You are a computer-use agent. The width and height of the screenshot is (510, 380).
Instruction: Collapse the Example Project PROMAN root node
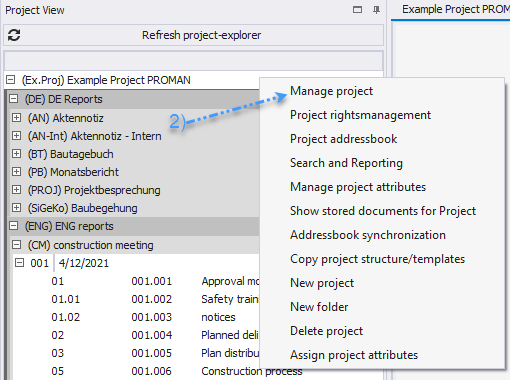pos(11,80)
